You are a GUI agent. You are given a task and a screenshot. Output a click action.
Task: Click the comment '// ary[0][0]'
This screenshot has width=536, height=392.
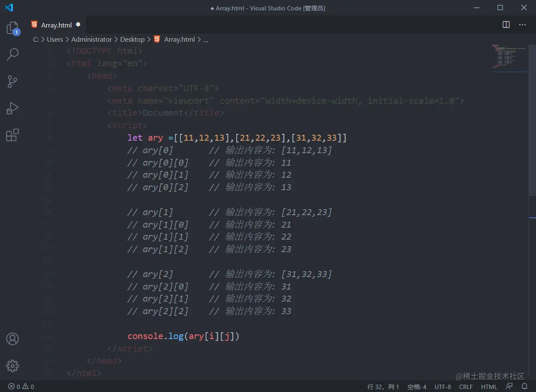coord(158,163)
